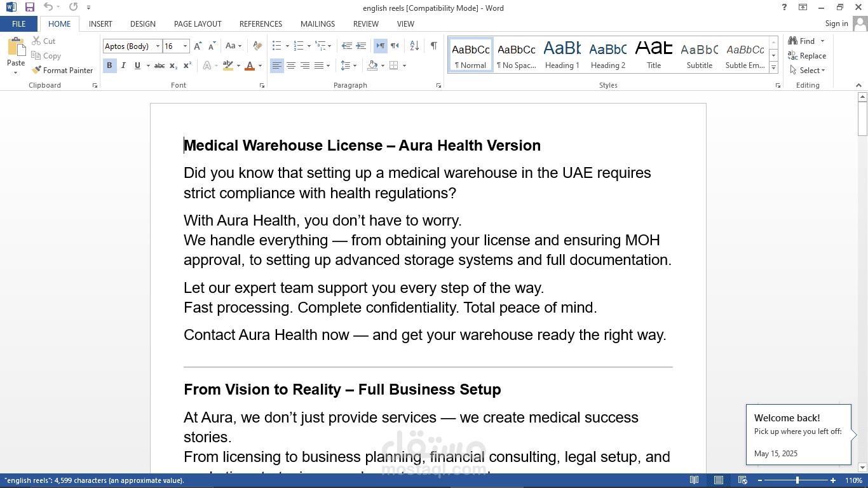Toggle Show/Hide paragraph marks

(x=433, y=46)
